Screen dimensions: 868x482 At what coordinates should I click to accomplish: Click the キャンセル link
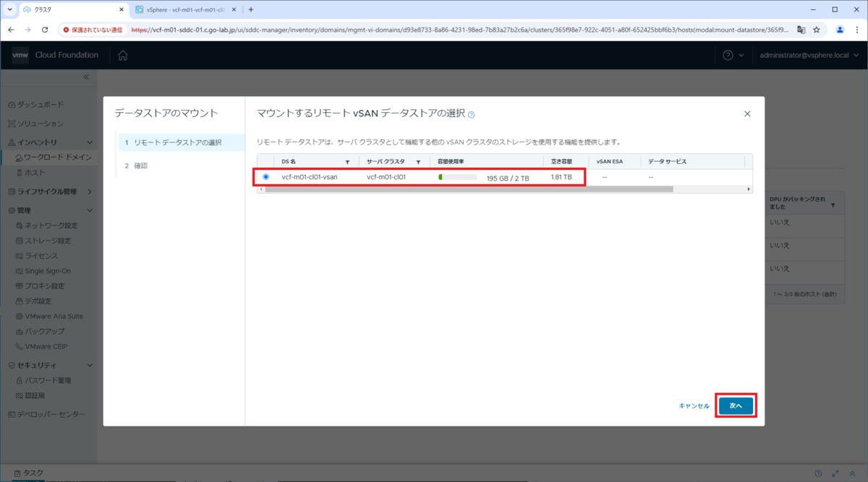tap(694, 406)
